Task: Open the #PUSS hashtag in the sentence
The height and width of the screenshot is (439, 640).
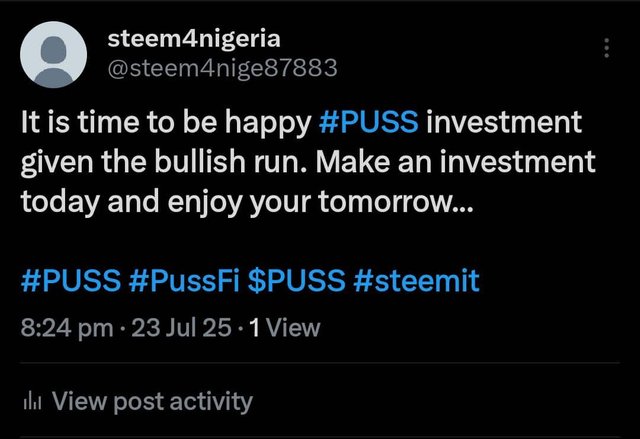Action: click(369, 122)
